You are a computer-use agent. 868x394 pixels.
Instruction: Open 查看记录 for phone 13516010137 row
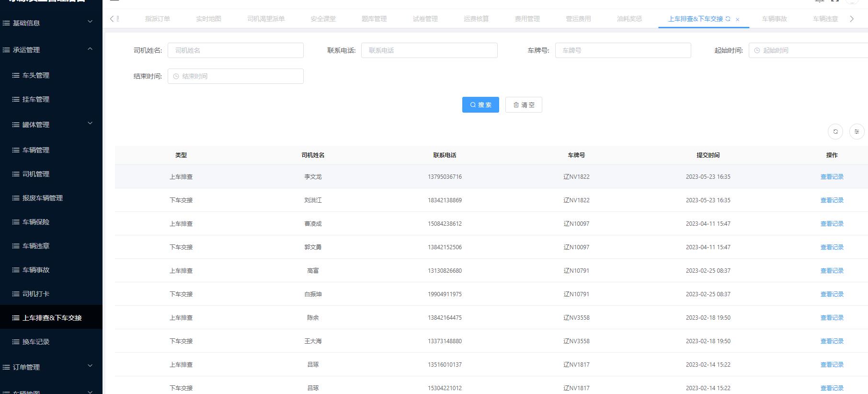coord(832,365)
